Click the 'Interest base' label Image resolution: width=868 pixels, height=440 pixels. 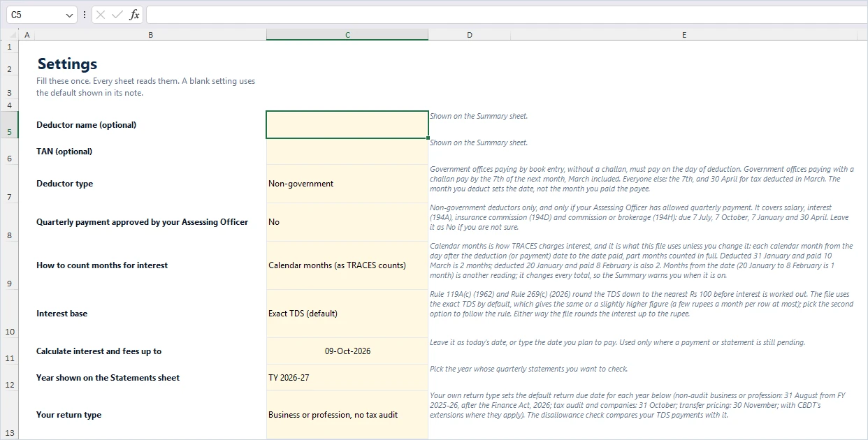coord(62,314)
